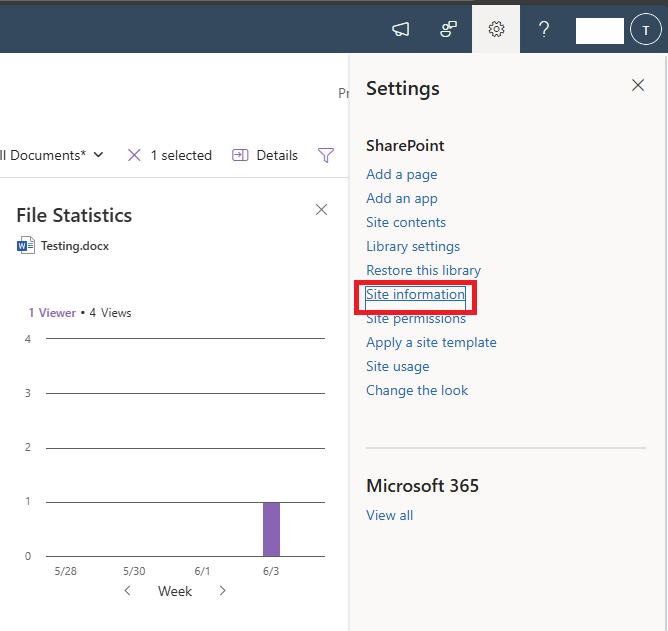Image resolution: width=668 pixels, height=631 pixels.
Task: Go to previous week in chart
Action: 127,591
